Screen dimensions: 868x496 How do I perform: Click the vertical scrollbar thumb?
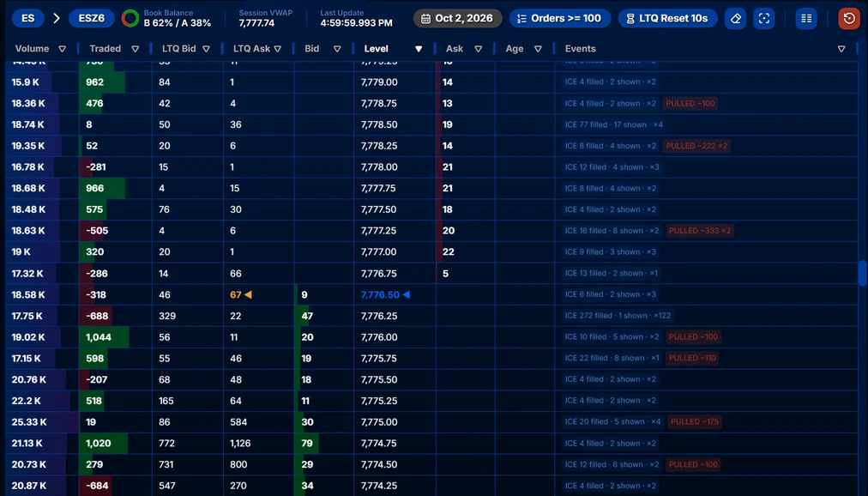coord(863,273)
